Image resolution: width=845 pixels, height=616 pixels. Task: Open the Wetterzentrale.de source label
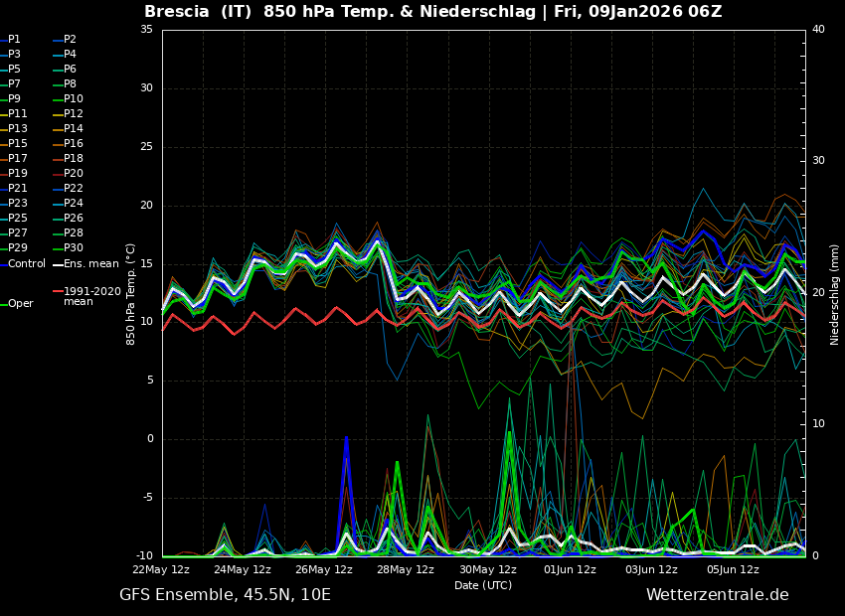[718, 595]
